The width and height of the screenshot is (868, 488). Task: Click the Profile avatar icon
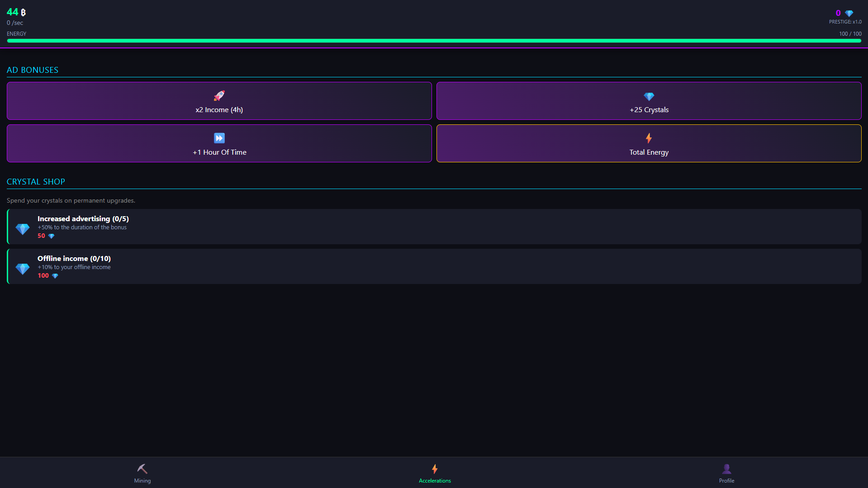tap(726, 469)
